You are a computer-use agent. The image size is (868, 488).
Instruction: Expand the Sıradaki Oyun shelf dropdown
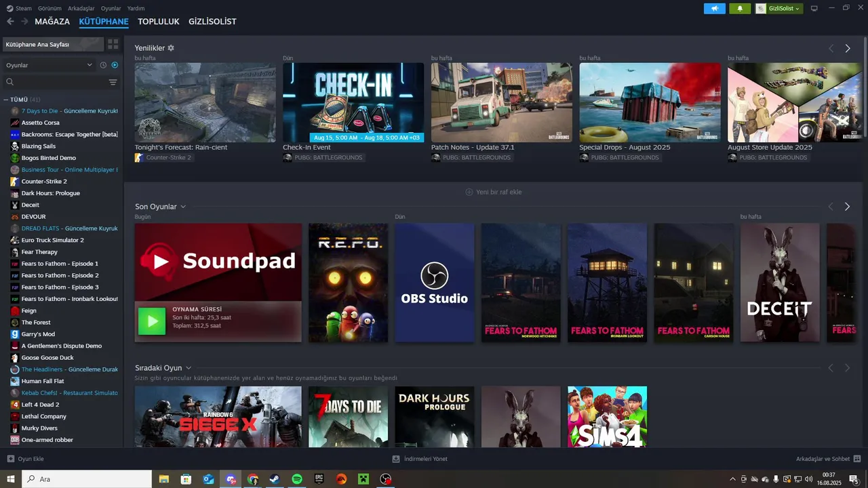(189, 368)
